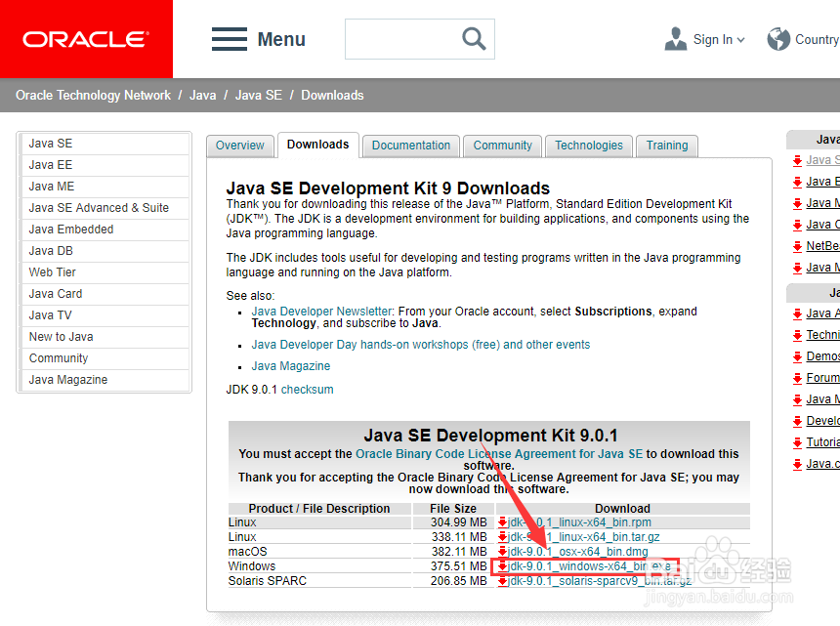
Task: Click the Java SE breadcrumb link
Action: (x=258, y=96)
